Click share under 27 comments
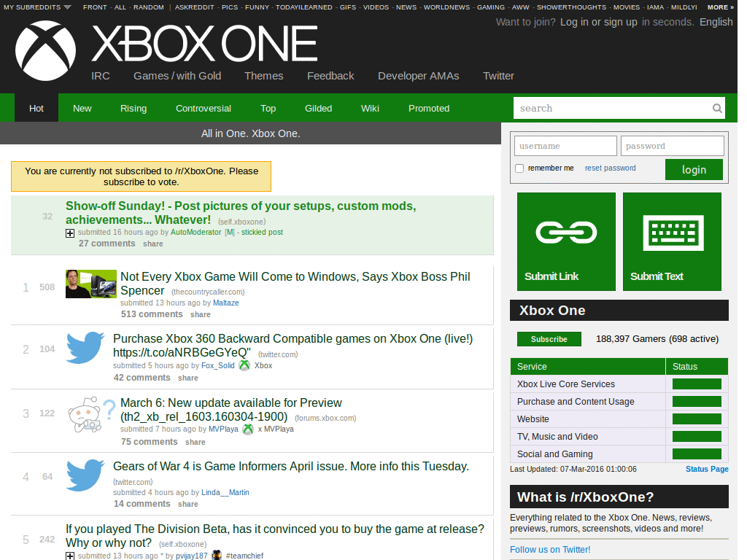 pos(153,244)
